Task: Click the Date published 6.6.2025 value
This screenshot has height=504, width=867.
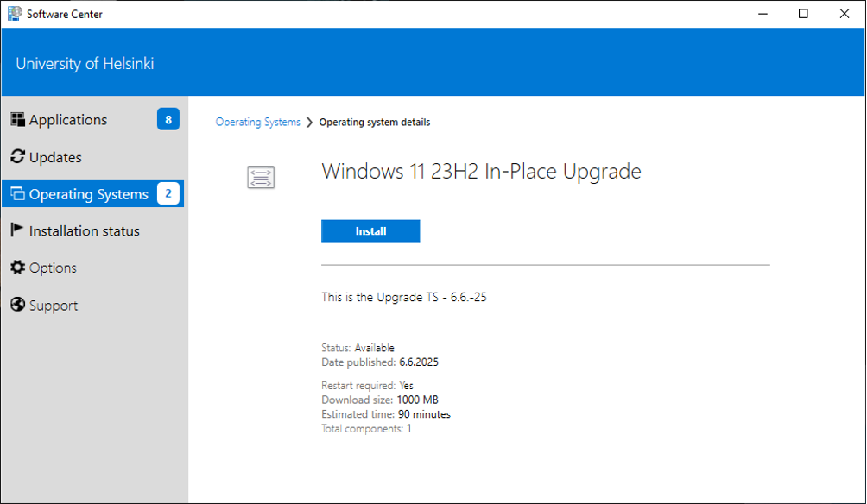Action: coord(419,362)
